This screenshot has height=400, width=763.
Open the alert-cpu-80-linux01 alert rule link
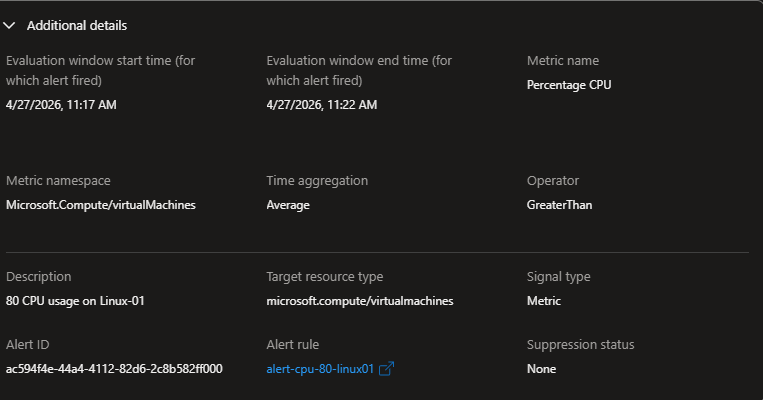point(320,369)
